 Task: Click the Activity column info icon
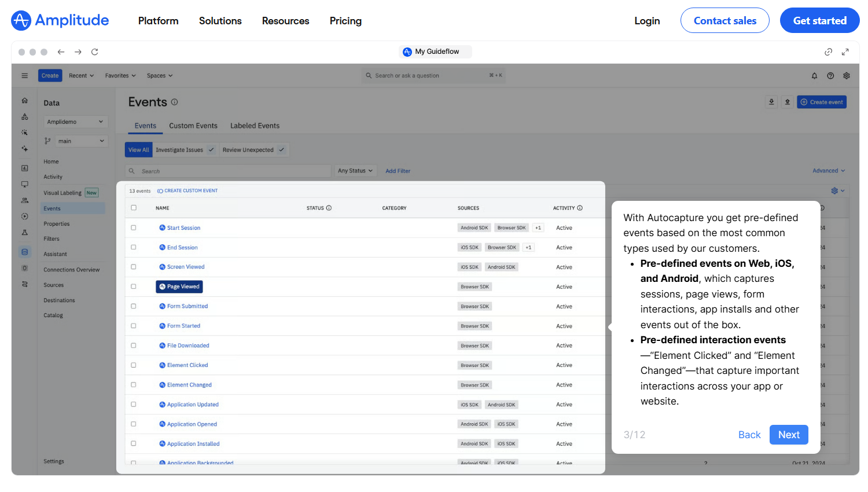580,208
